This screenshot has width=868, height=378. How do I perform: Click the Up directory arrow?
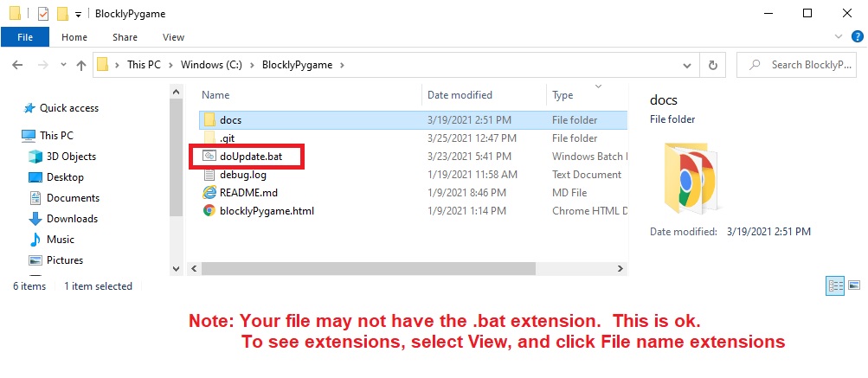click(81, 65)
